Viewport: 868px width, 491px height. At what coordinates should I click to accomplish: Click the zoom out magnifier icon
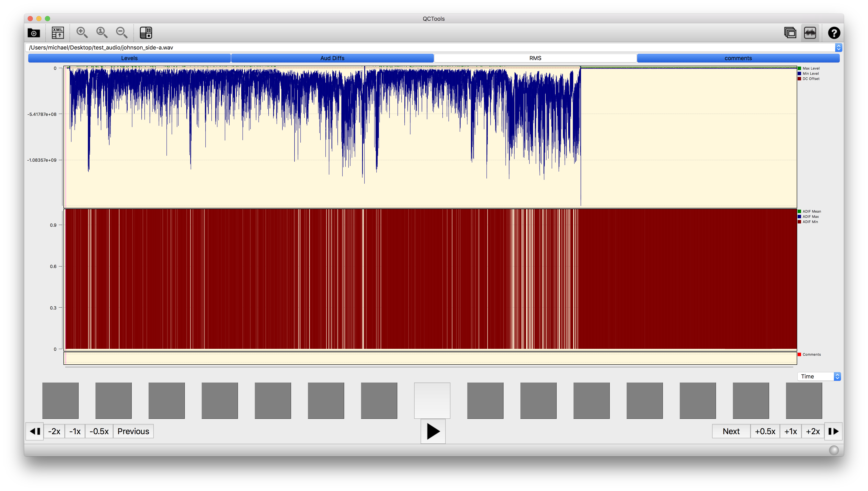pos(122,33)
